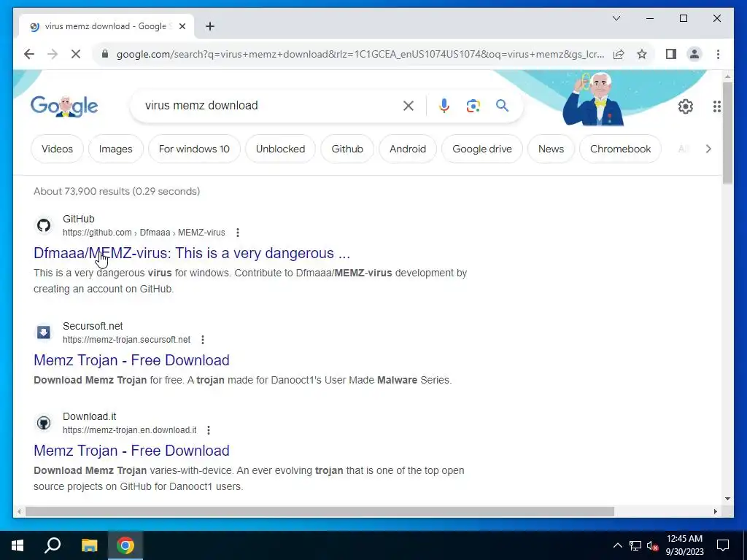
Task: Start search by voice
Action: 444,106
